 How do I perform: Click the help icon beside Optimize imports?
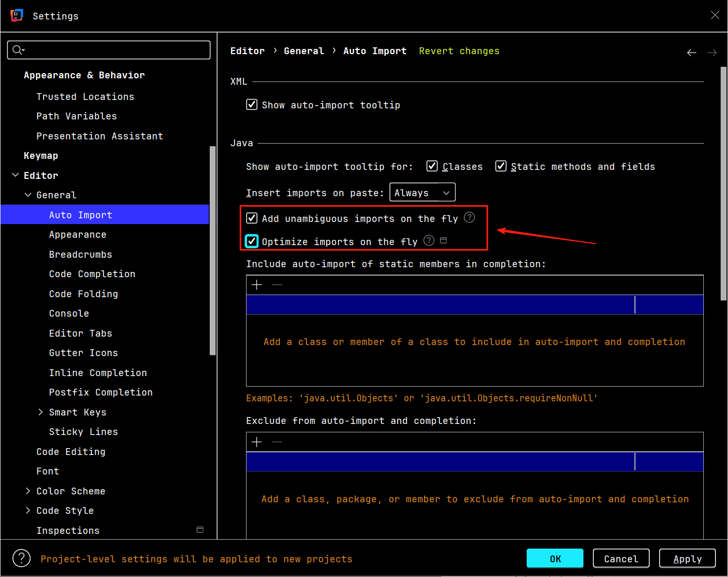(x=429, y=241)
